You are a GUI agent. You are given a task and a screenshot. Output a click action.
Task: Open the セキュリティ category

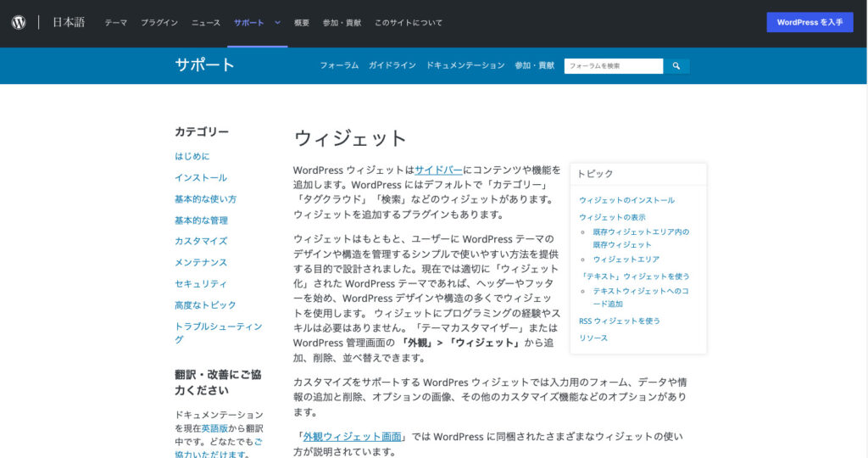201,283
